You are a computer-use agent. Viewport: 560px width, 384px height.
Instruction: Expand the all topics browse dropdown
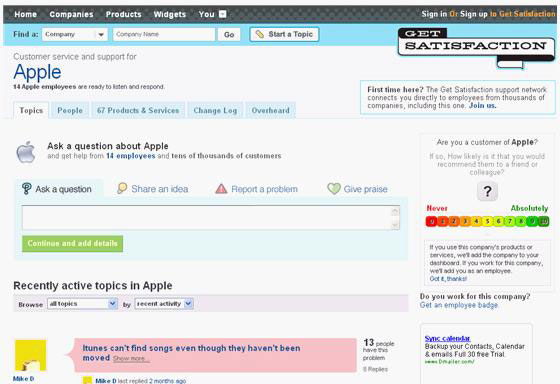coord(82,304)
